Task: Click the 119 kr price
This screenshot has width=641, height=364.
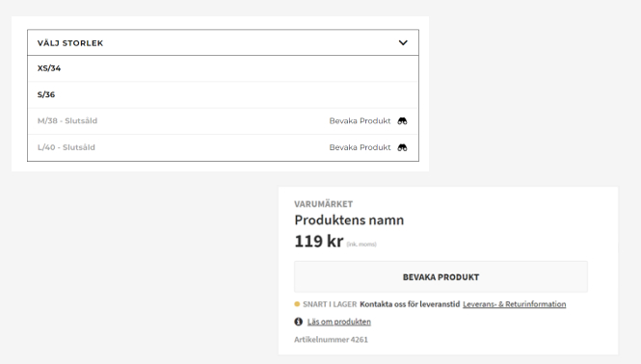Action: click(319, 241)
